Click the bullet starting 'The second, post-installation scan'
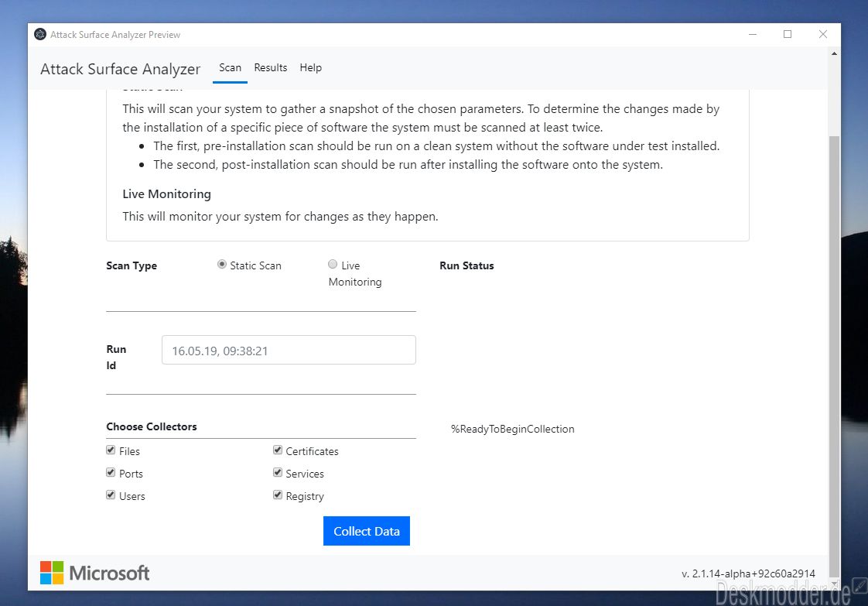 click(408, 165)
